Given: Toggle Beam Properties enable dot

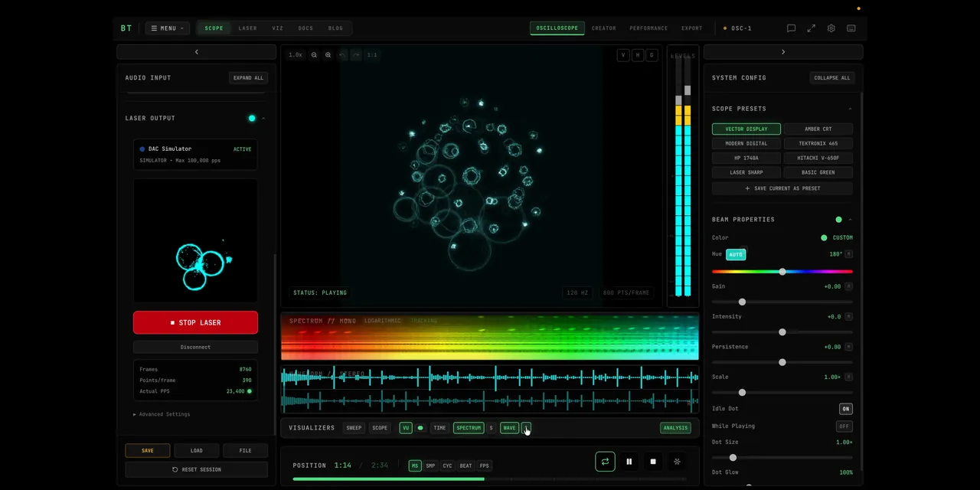Looking at the screenshot, I should click(839, 220).
